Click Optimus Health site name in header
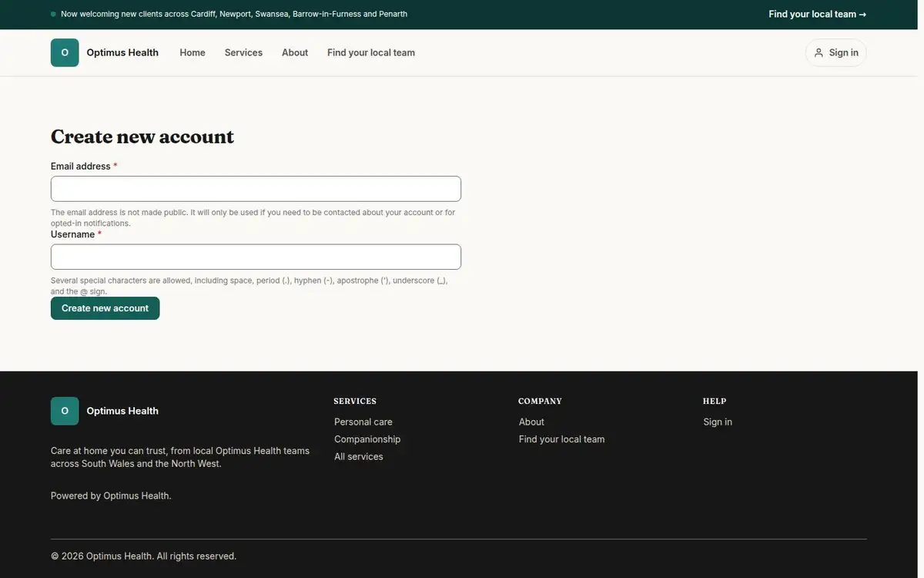Viewport: 924px width, 578px height. point(122,52)
